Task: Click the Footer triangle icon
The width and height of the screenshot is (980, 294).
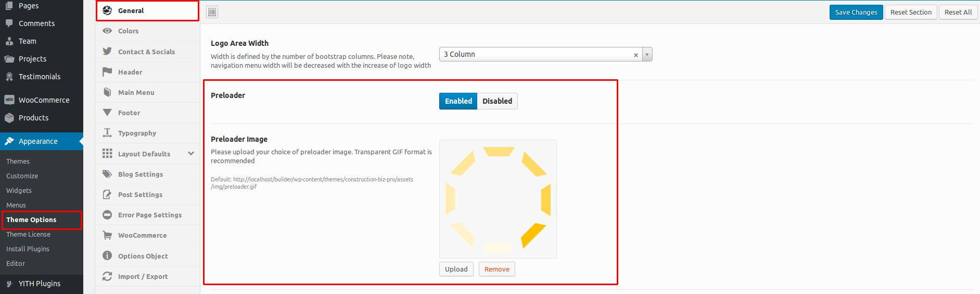Action: (107, 113)
